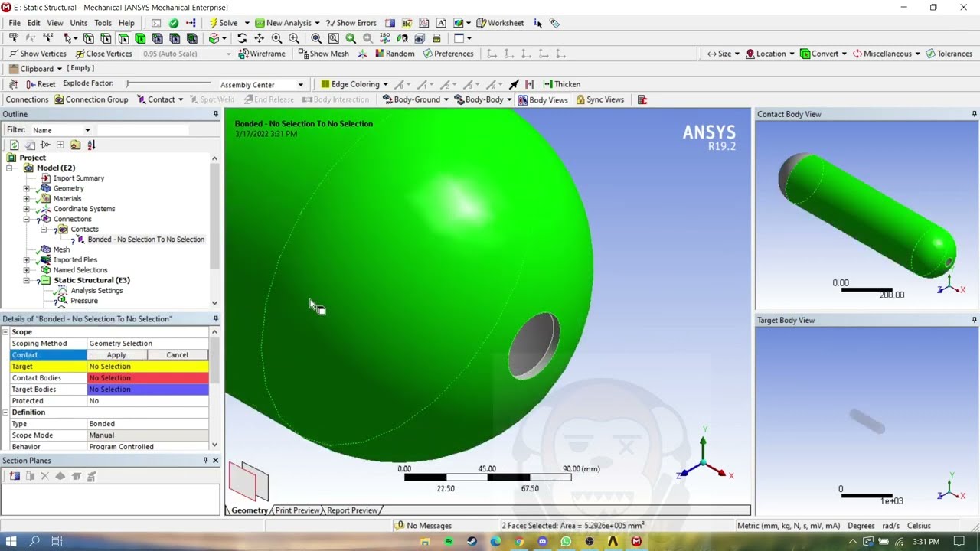Click the green checkmark toolbar icon

(174, 23)
